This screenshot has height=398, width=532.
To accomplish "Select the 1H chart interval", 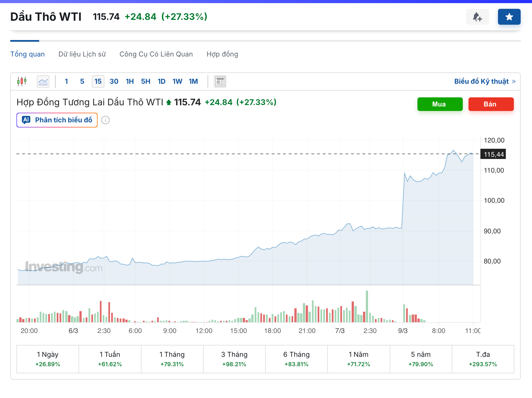I will click(x=130, y=81).
